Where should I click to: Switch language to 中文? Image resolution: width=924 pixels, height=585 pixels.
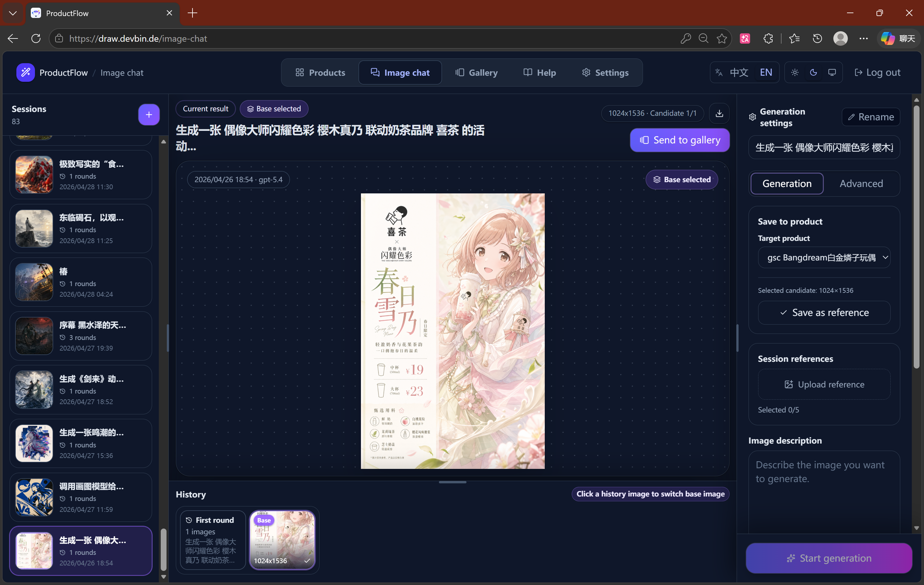(x=739, y=72)
